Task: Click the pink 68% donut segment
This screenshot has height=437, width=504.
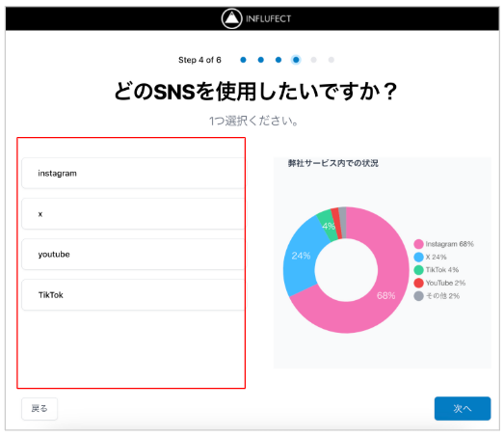Action: coord(385,295)
